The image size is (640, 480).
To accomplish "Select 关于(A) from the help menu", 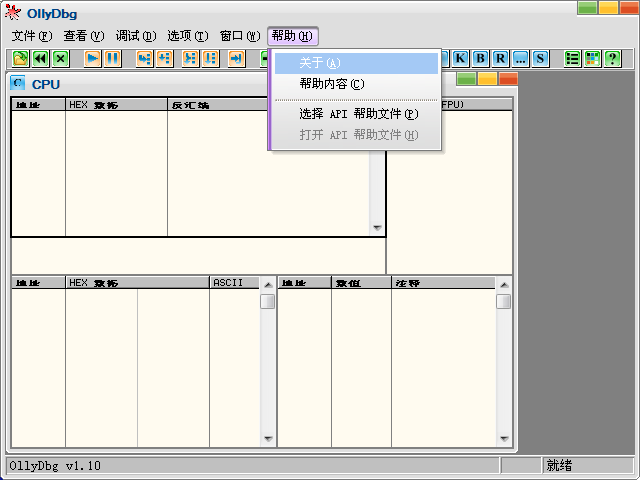I will tap(356, 63).
